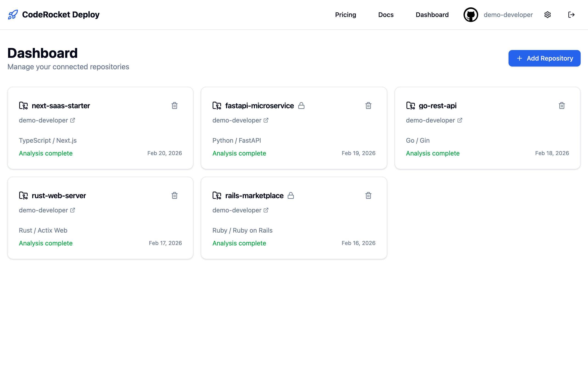Click the GitHub avatar icon
This screenshot has height=367, width=588.
[x=471, y=15]
